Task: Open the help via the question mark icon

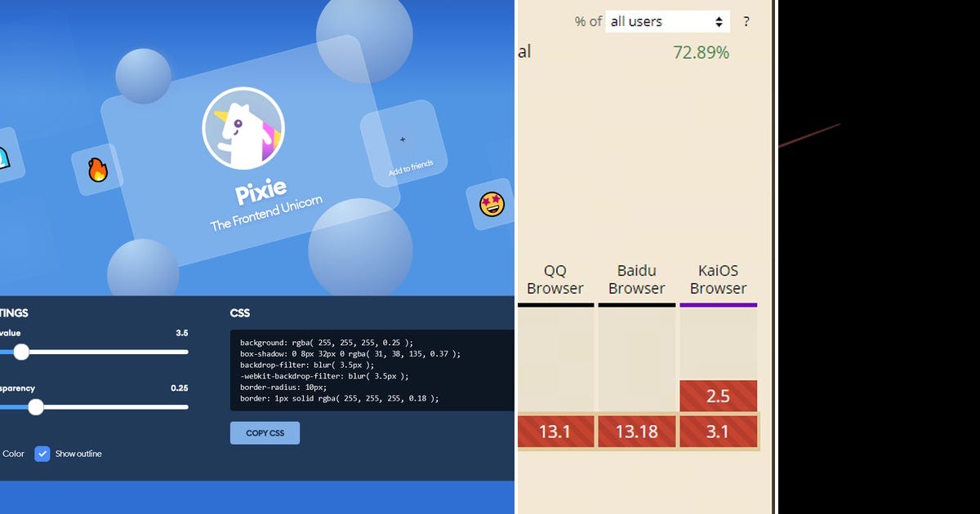Action: (x=746, y=21)
